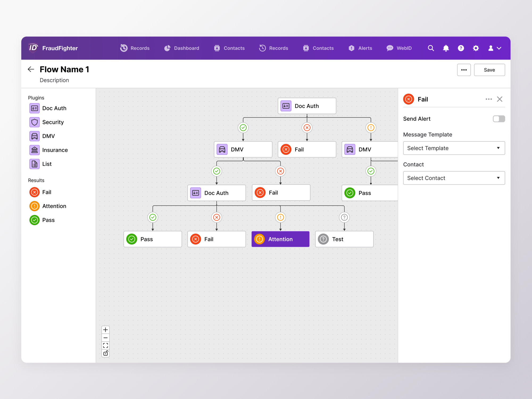Click the attention connector above Attention node
The width and height of the screenshot is (532, 399).
click(x=280, y=217)
